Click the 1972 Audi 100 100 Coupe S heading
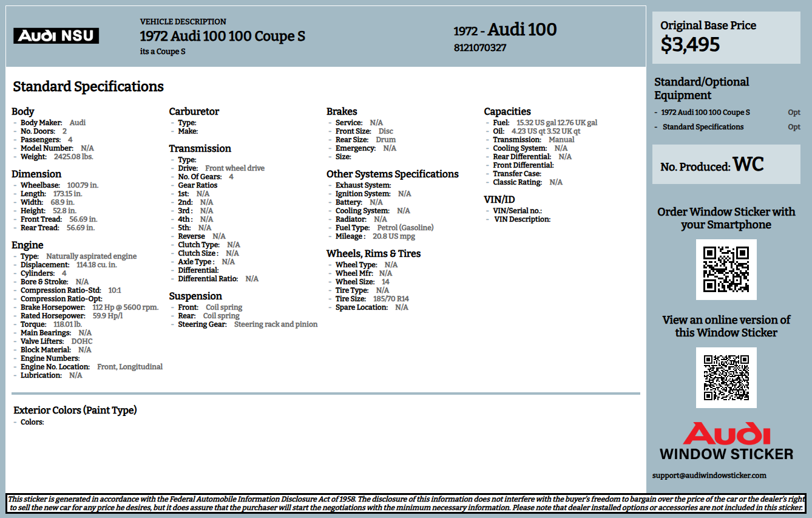812x518 pixels. 223,36
